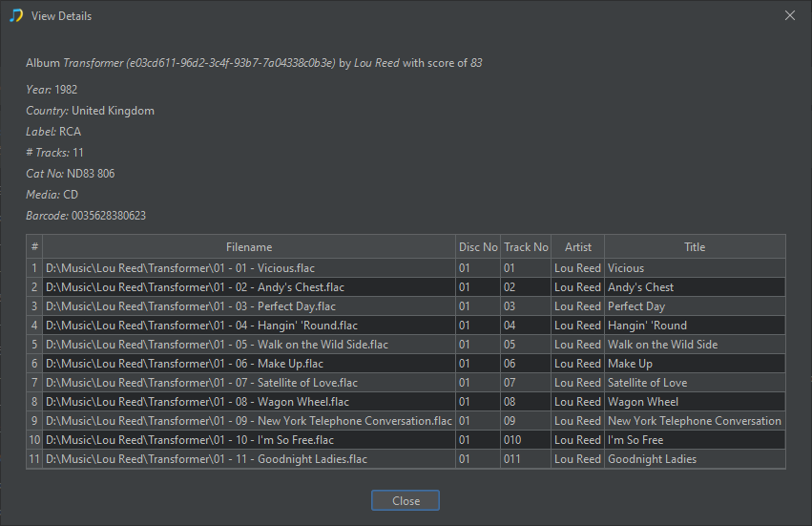Sort by the Filename column header
The height and width of the screenshot is (526, 812).
249,247
